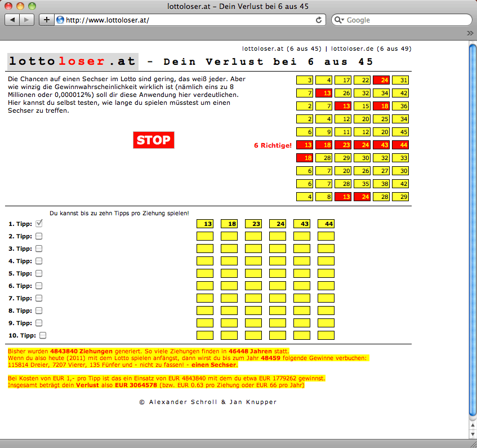Image resolution: width=477 pixels, height=448 pixels.
Task: Click the '6 Richtige!' label
Action: (x=273, y=145)
